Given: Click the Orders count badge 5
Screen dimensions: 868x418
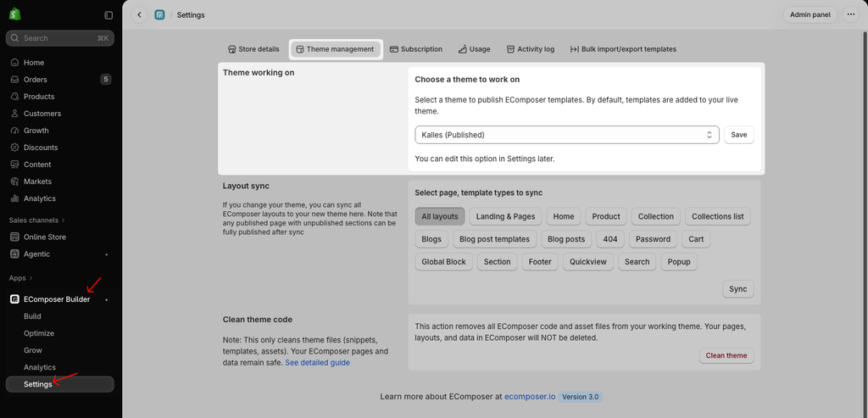Looking at the screenshot, I should tap(106, 80).
